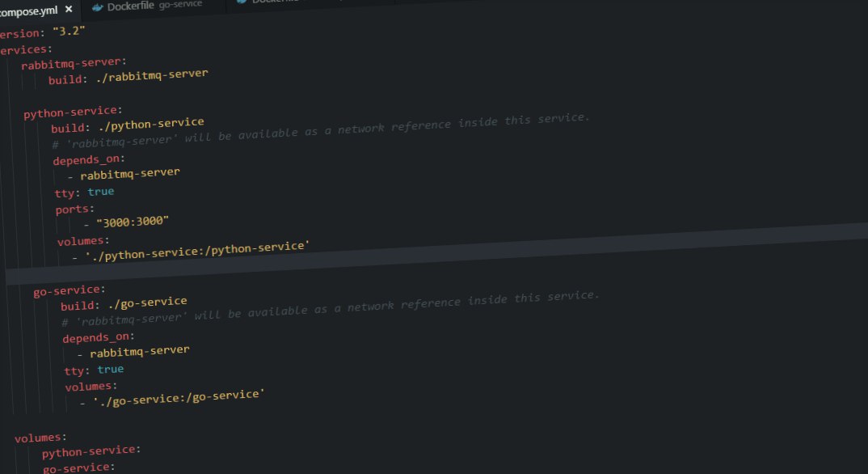The image size is (868, 474).
Task: Click the build: ./python-service line
Action: (x=128, y=125)
